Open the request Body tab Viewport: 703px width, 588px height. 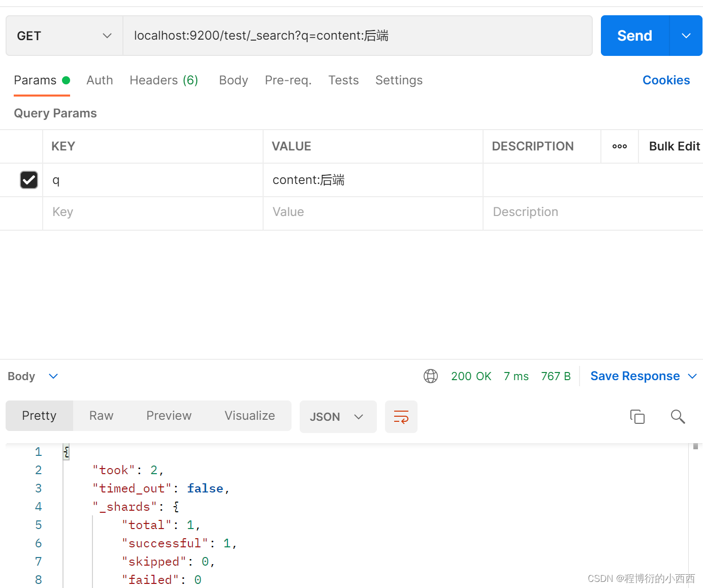(x=234, y=80)
